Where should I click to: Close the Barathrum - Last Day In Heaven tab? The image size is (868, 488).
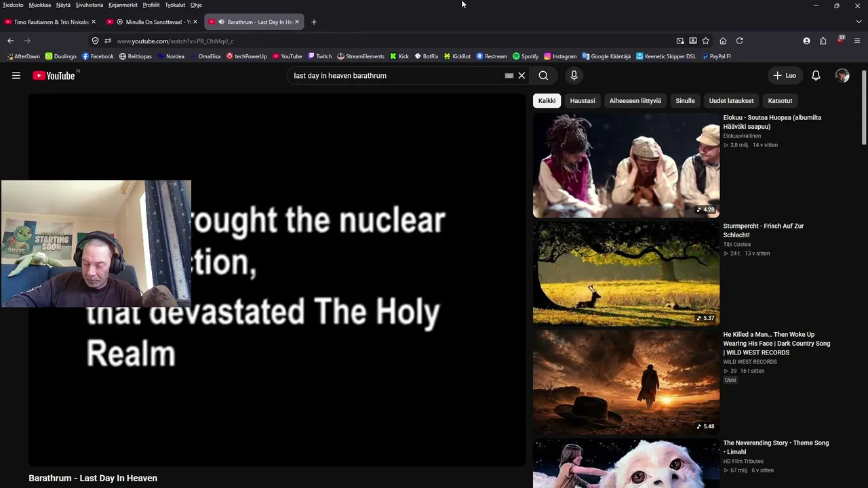296,22
